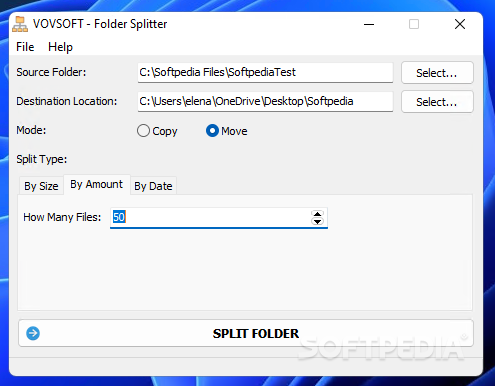
Task: Click the 'Split Type:' label
Action: click(x=42, y=159)
